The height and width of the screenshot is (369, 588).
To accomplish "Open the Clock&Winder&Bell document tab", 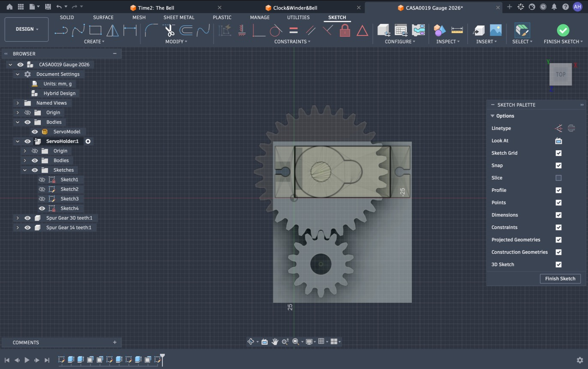I will [x=295, y=8].
